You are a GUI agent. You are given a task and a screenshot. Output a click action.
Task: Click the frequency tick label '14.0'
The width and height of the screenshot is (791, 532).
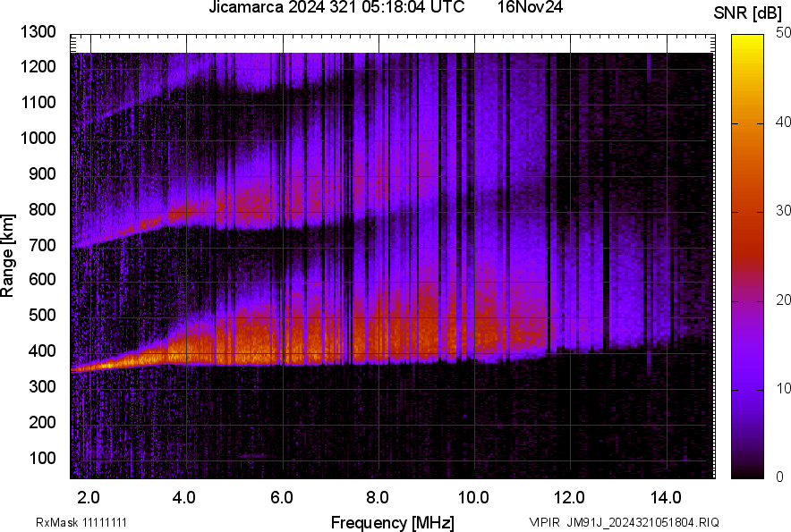[667, 497]
